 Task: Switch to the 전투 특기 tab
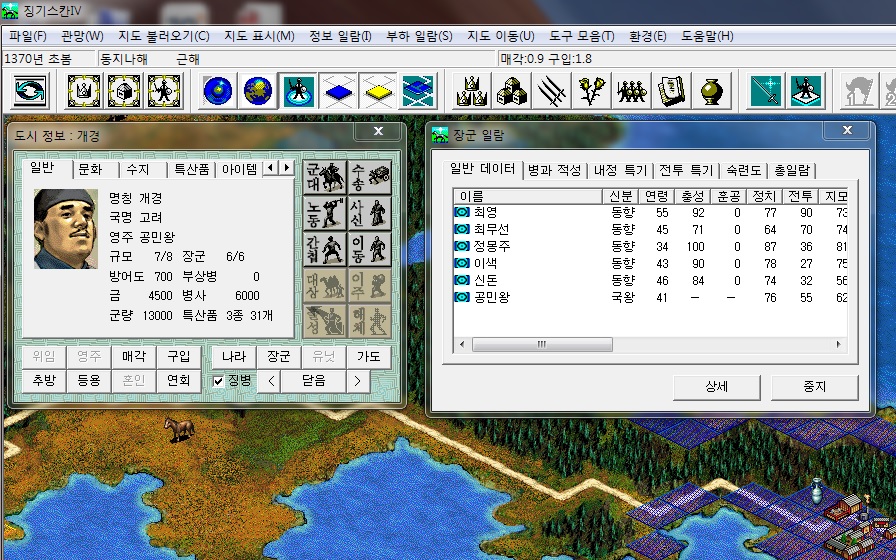point(686,170)
